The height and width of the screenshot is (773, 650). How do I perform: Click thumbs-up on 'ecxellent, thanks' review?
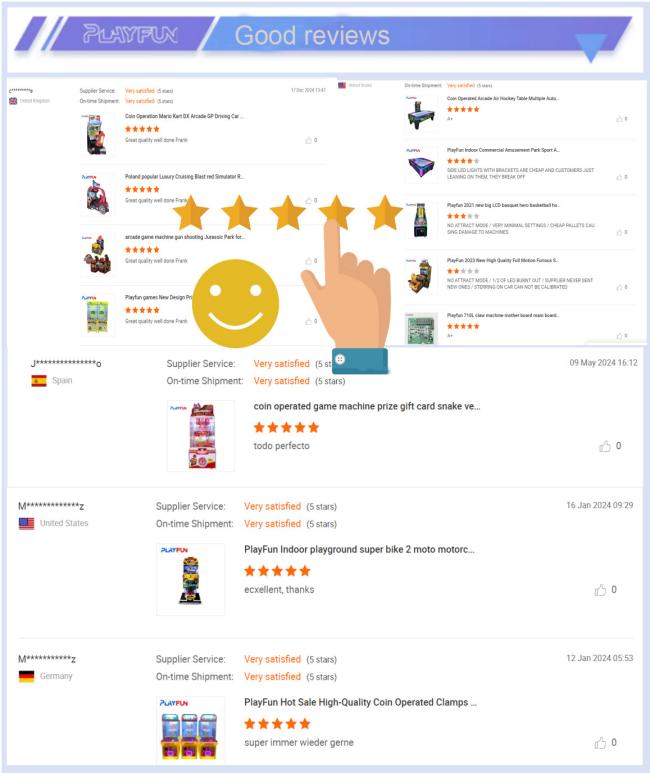tap(600, 590)
